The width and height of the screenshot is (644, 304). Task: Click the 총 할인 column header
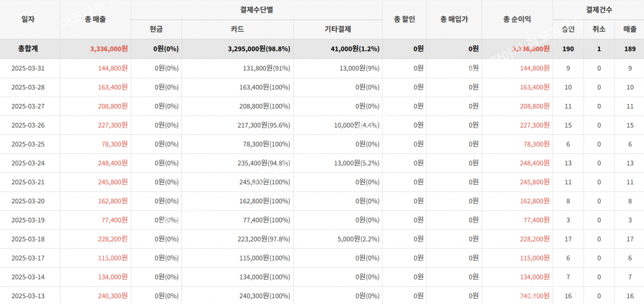(404, 20)
